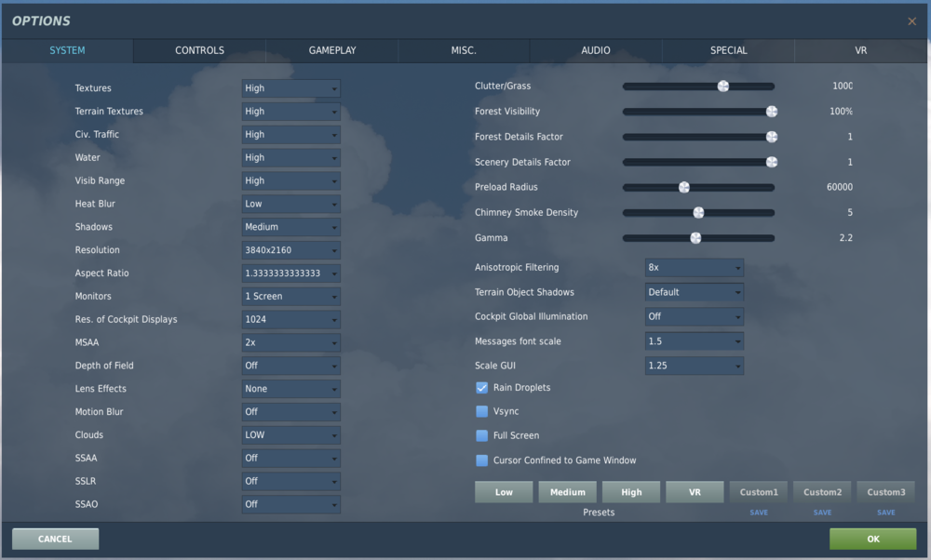Click the Forest Visibility slider handle
This screenshot has height=560, width=931.
pyautogui.click(x=772, y=112)
